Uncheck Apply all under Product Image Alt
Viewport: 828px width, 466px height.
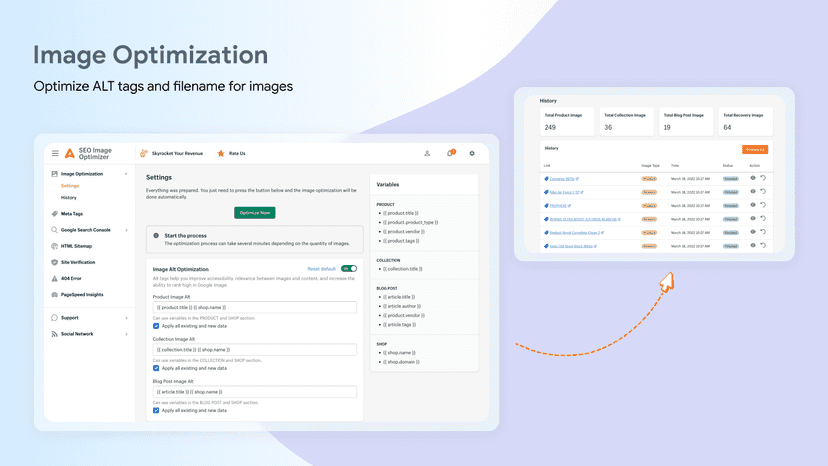(156, 326)
